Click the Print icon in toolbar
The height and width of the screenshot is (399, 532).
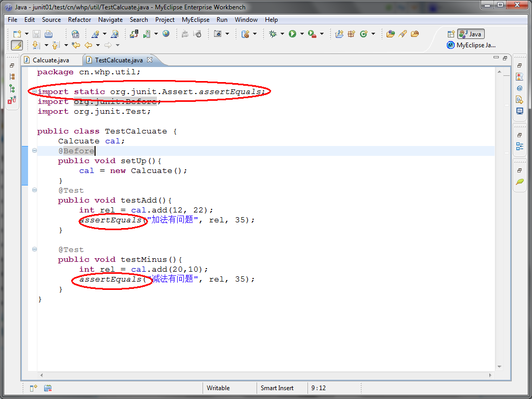click(48, 34)
